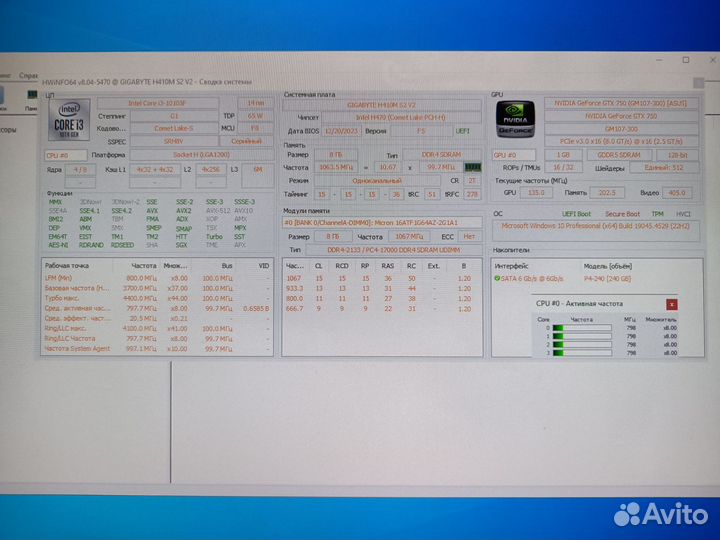Close the CPU #0 Активная частота panel

[671, 304]
